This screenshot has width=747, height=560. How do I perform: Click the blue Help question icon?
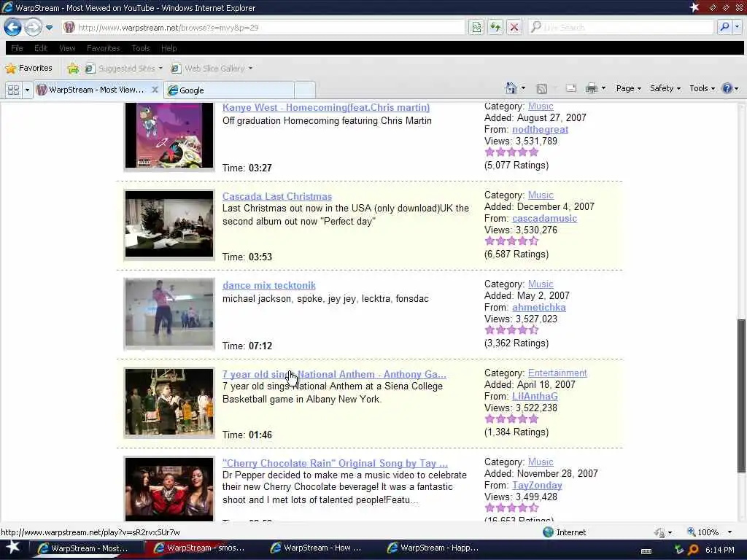[727, 88]
